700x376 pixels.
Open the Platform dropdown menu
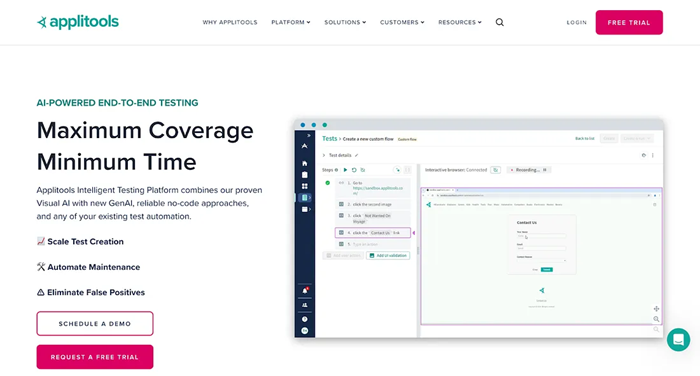pos(291,22)
